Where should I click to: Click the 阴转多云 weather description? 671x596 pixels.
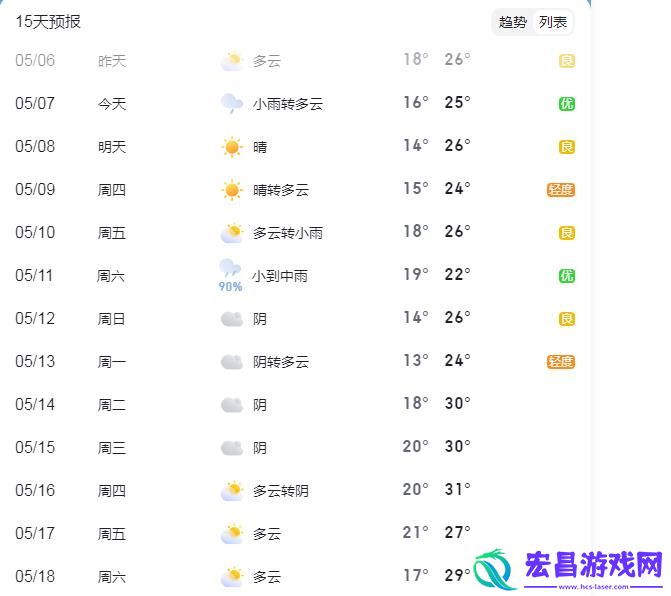pyautogui.click(x=281, y=362)
